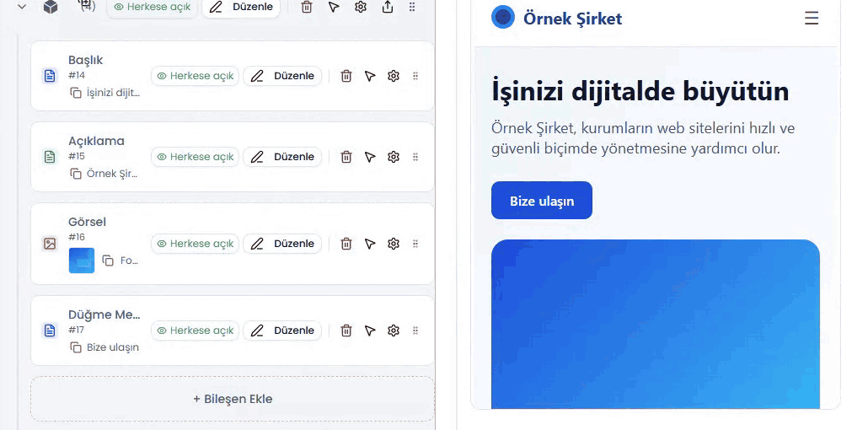
Task: Select the '#17' ID label
Action: (x=77, y=330)
